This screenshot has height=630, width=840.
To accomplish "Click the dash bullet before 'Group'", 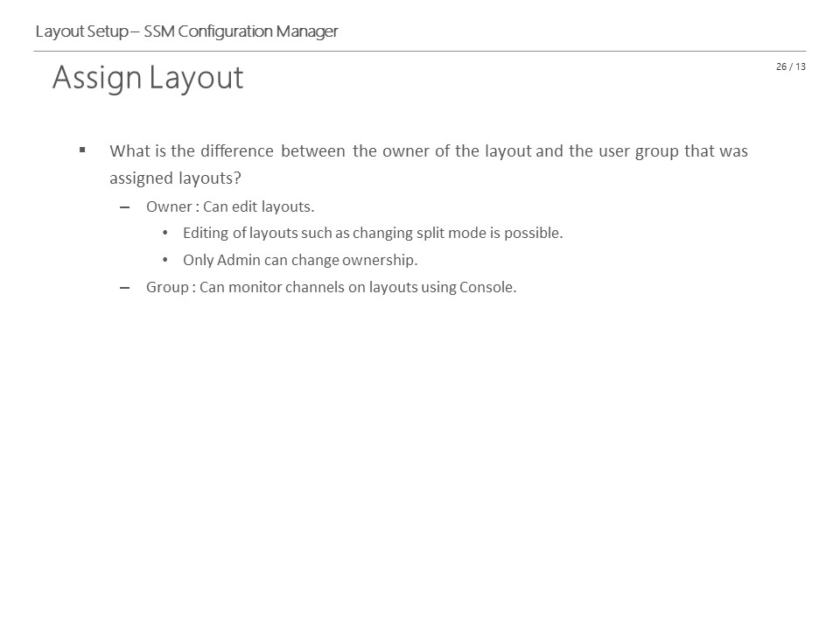I will 125,288.
